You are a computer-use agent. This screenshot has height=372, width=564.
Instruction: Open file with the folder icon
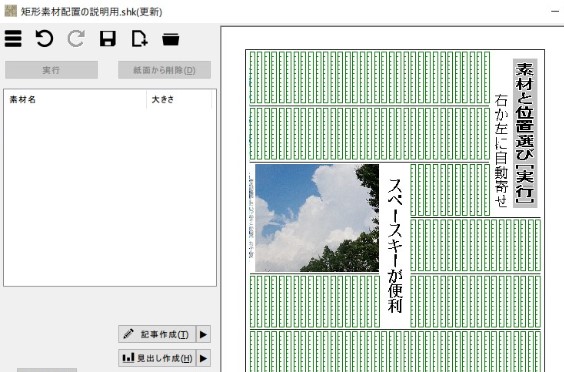point(170,39)
